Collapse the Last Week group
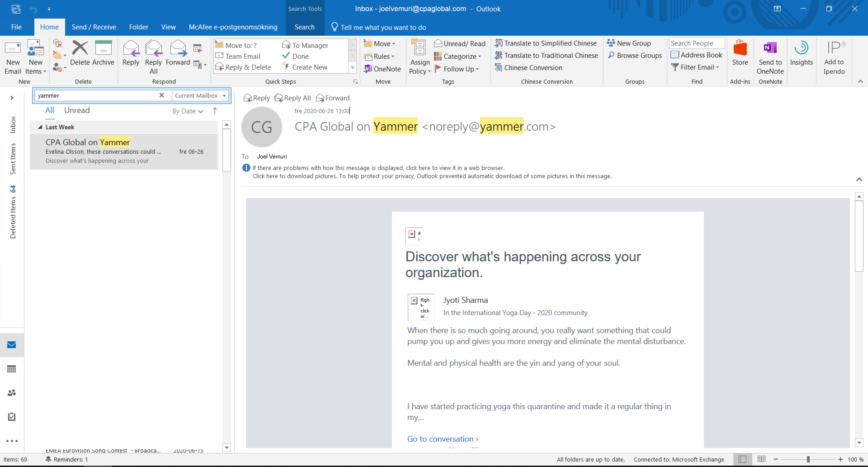 click(40, 127)
